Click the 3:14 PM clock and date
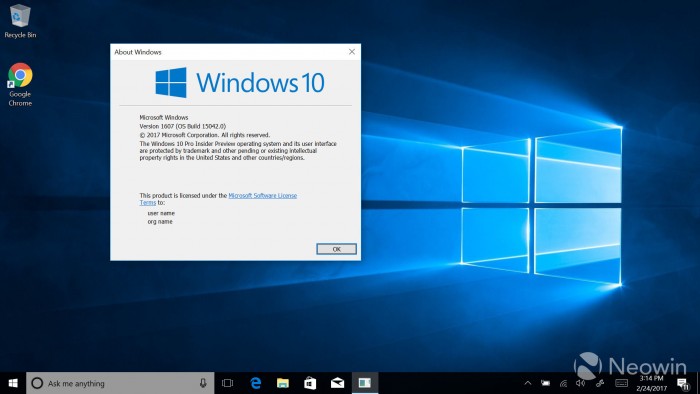 pyautogui.click(x=651, y=383)
